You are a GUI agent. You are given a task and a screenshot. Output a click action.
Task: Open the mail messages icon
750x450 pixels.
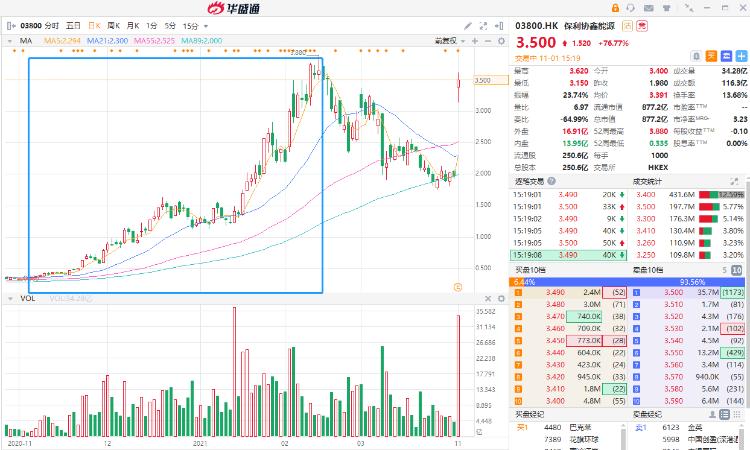[649, 8]
